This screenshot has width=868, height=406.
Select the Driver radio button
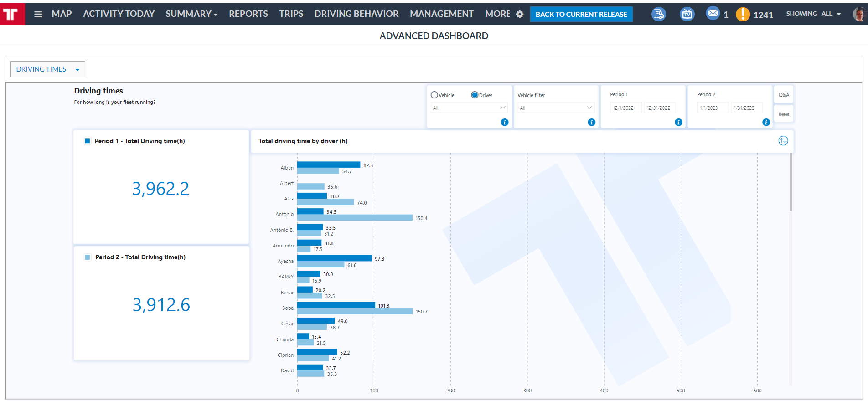coord(475,95)
